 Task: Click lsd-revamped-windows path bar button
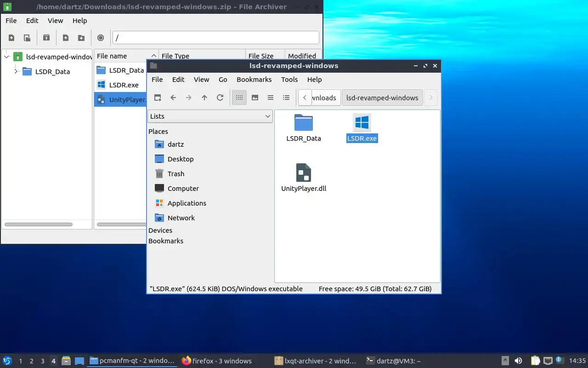382,98
